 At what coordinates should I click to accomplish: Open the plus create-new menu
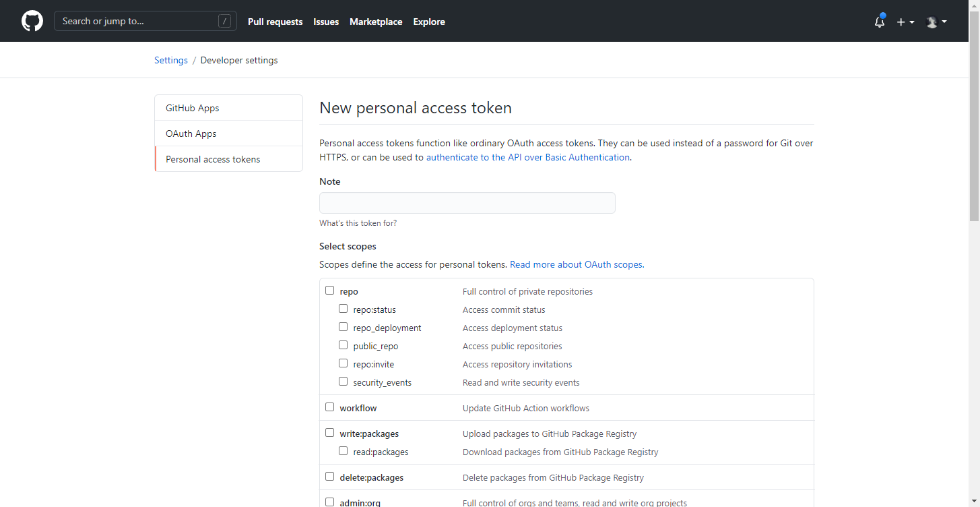905,22
